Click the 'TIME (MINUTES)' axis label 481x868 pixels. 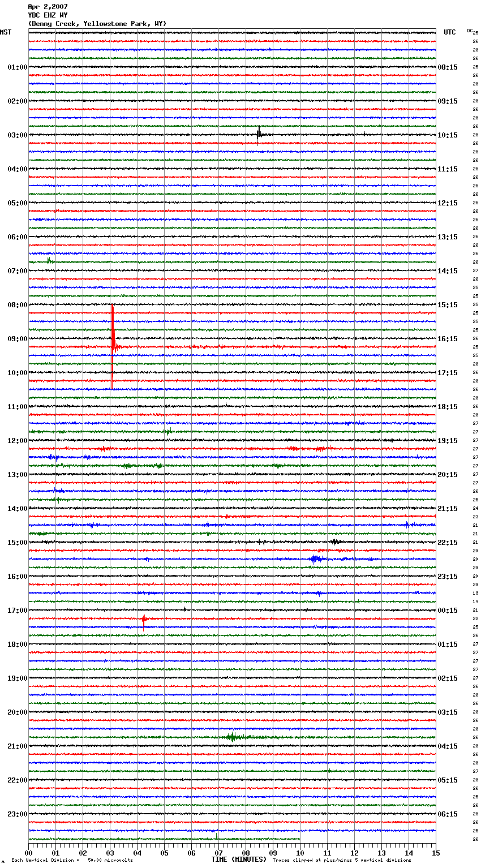pos(239,860)
